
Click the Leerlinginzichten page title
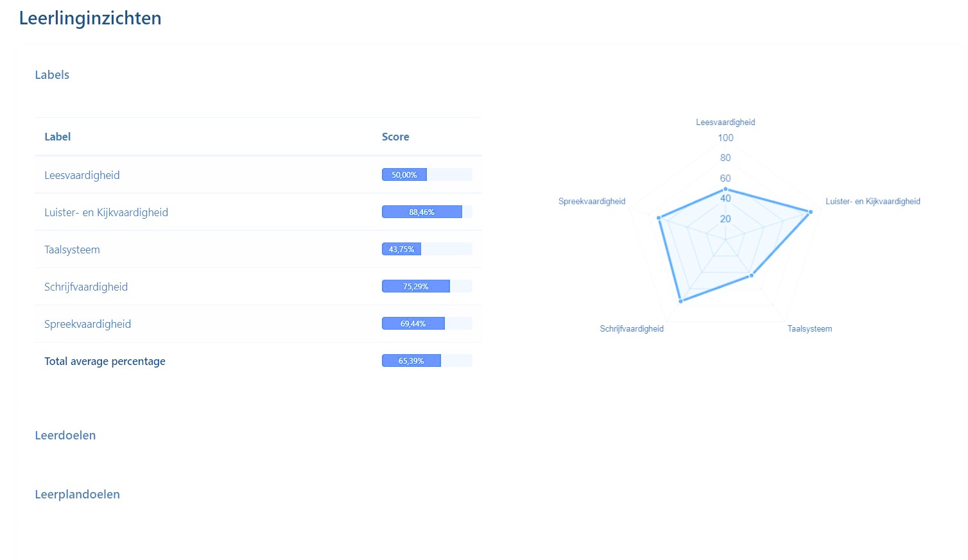(x=90, y=18)
